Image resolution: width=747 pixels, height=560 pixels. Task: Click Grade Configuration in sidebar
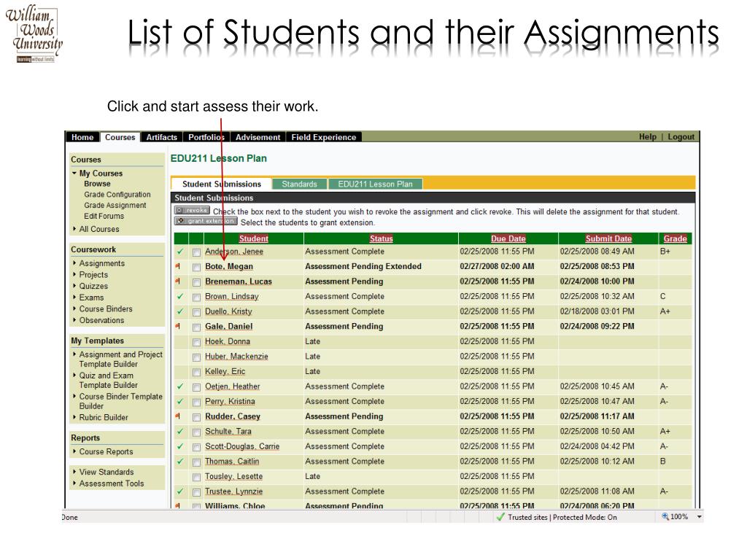tap(117, 194)
